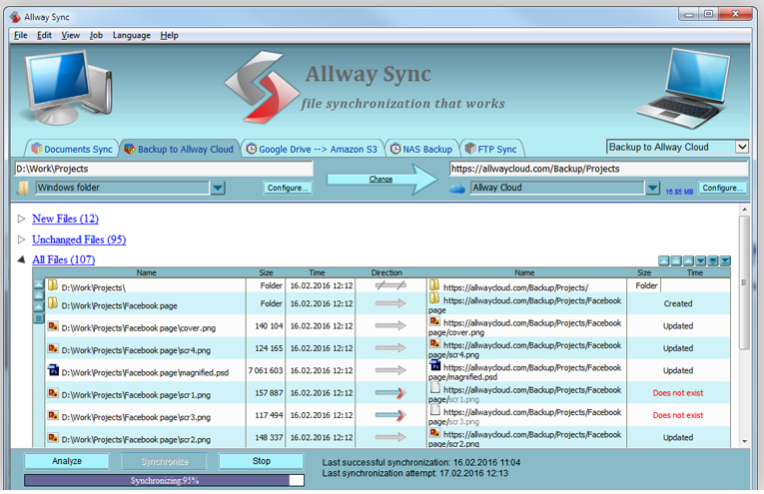Click the image file icon of local scr1.png

tap(53, 393)
